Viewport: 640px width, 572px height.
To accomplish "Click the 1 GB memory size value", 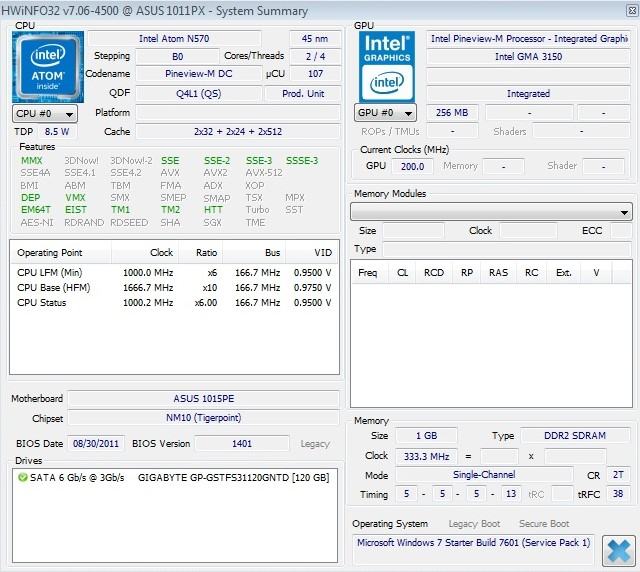I will click(426, 436).
